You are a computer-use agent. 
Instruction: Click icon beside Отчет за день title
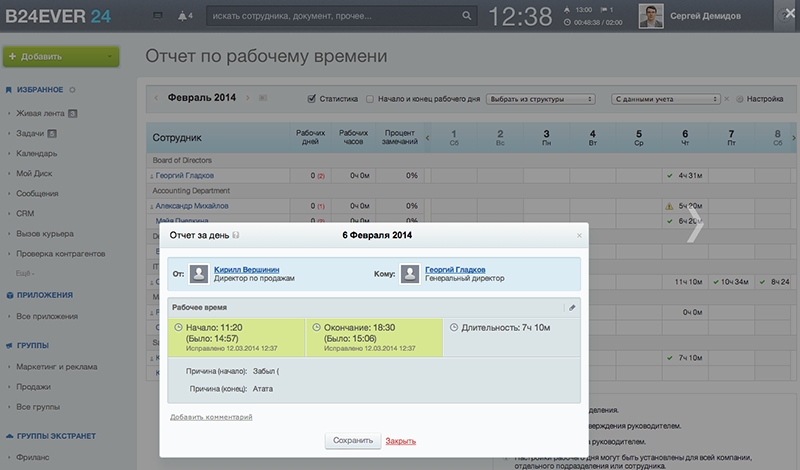(236, 235)
